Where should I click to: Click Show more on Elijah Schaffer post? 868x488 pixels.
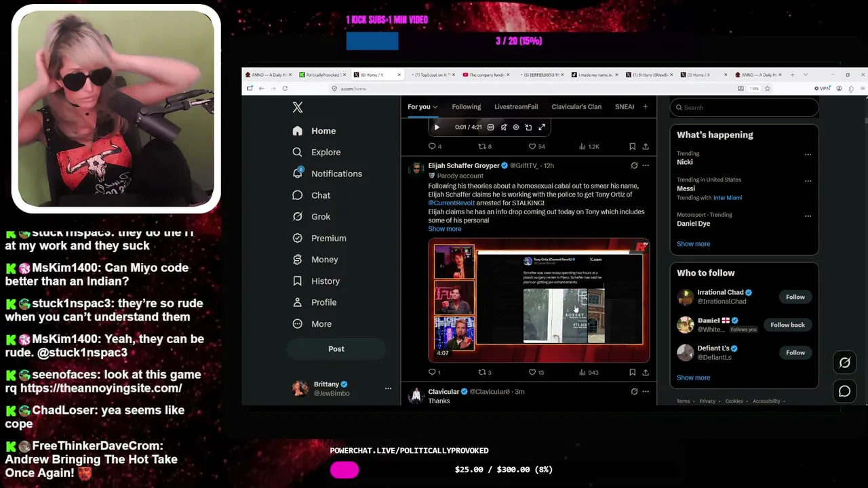(444, 229)
